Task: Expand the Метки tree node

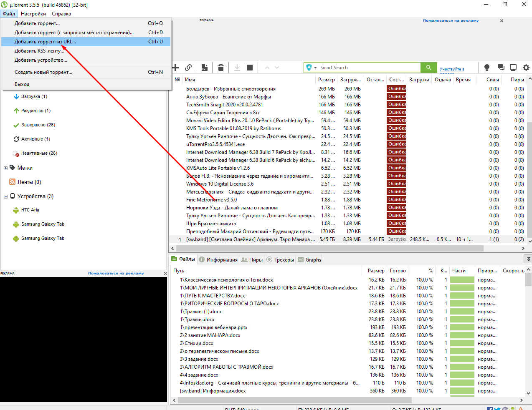Action: tap(5, 168)
